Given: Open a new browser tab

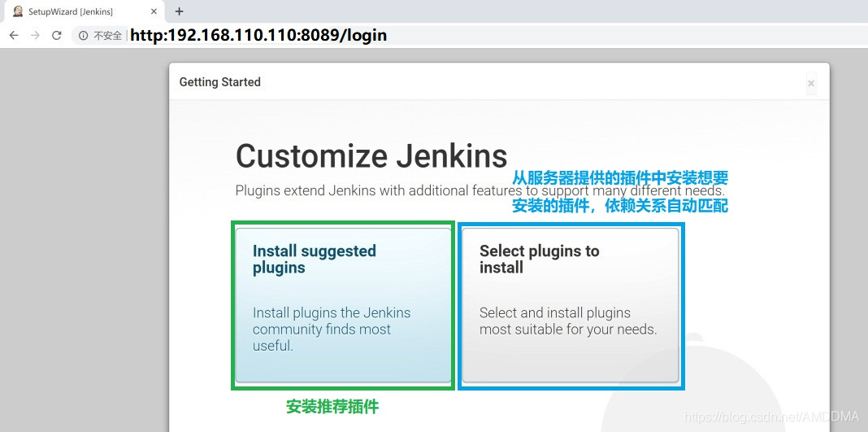Looking at the screenshot, I should point(179,11).
